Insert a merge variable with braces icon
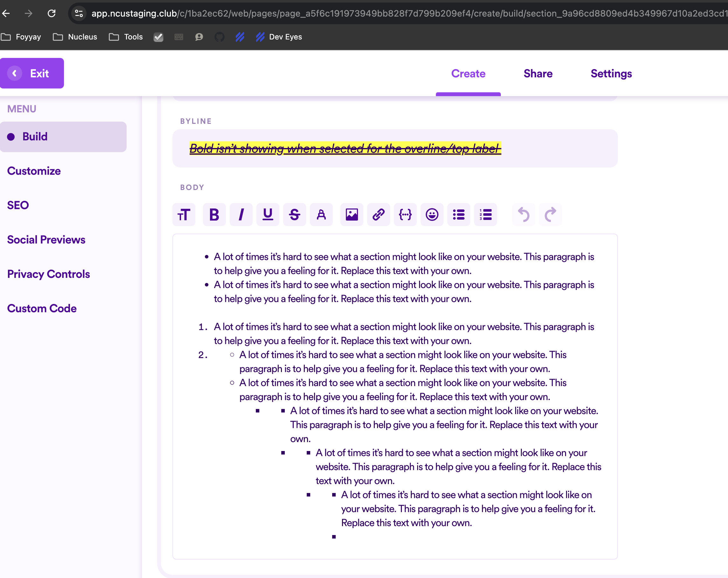The image size is (728, 578). (405, 215)
